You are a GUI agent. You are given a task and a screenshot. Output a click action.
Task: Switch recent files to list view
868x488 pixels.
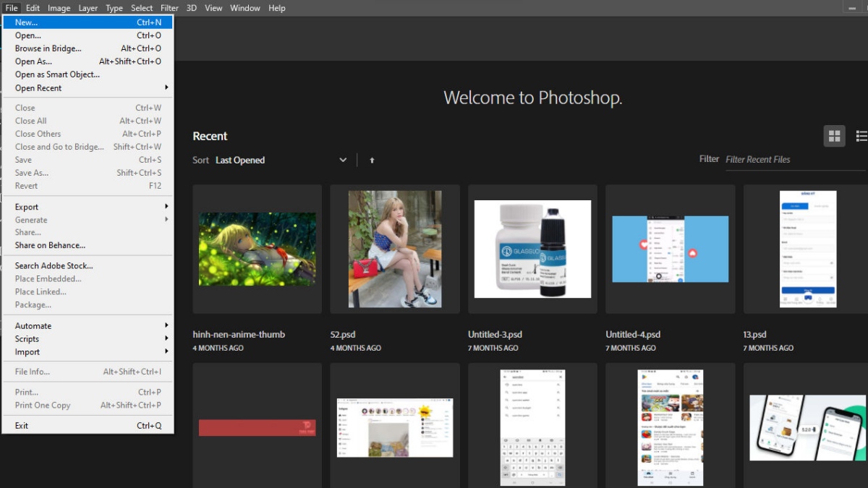point(861,136)
